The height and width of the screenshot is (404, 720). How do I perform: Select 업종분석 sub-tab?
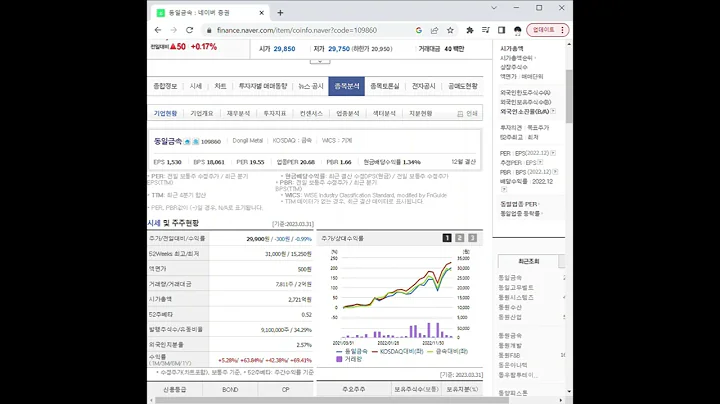pos(348,113)
